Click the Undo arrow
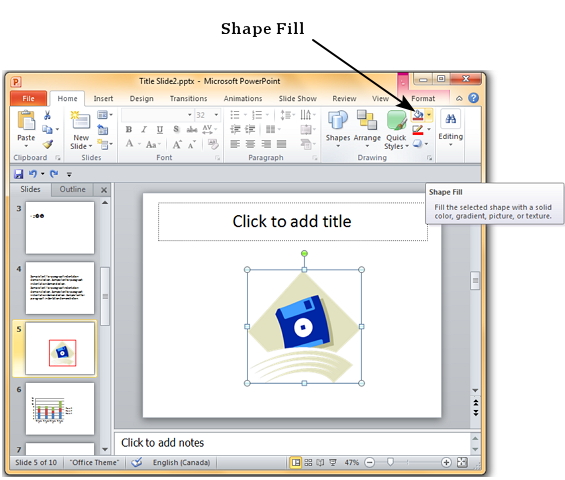The width and height of the screenshot is (565, 480). coord(33,174)
